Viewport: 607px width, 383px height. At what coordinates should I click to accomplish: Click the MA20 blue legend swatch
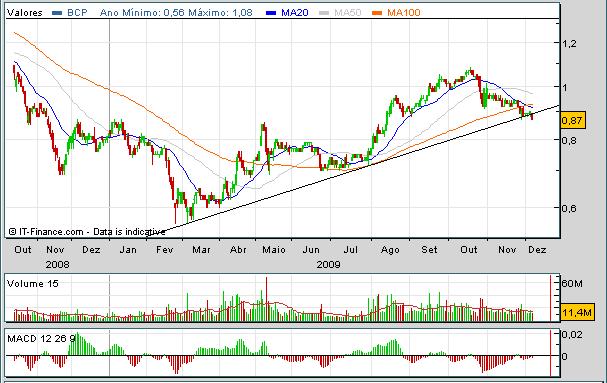271,13
